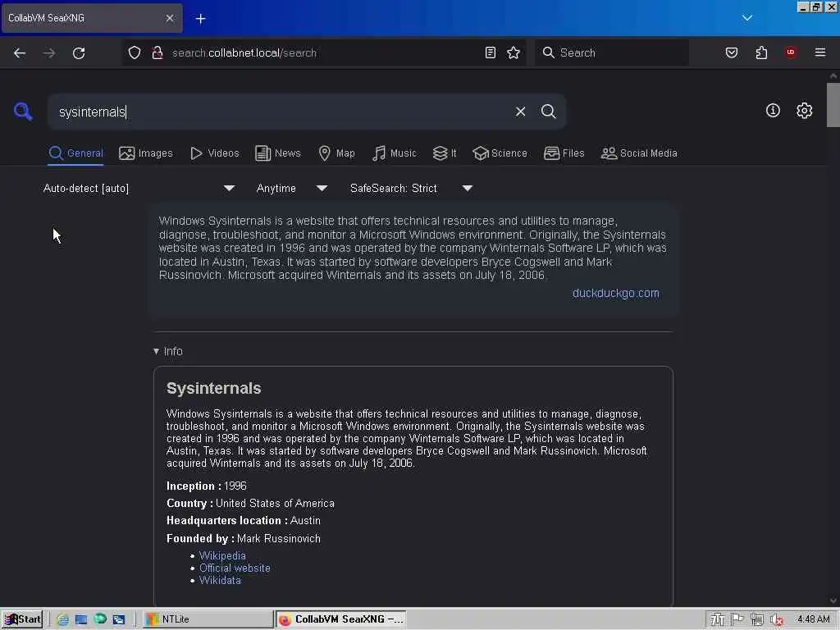Switch to the Science search tab
The width and height of the screenshot is (840, 630).
point(500,153)
